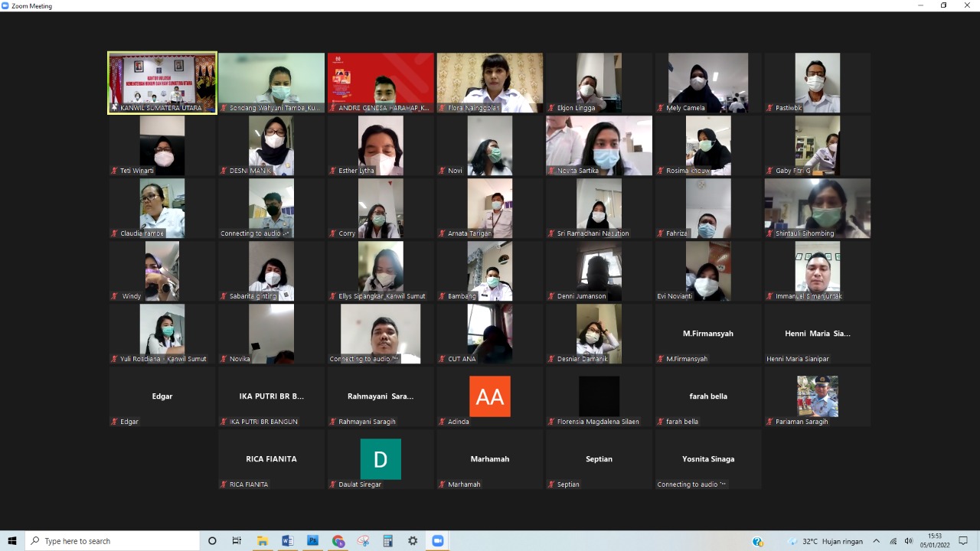980x551 pixels.
Task: Click the Type here to search box
Action: [x=113, y=541]
